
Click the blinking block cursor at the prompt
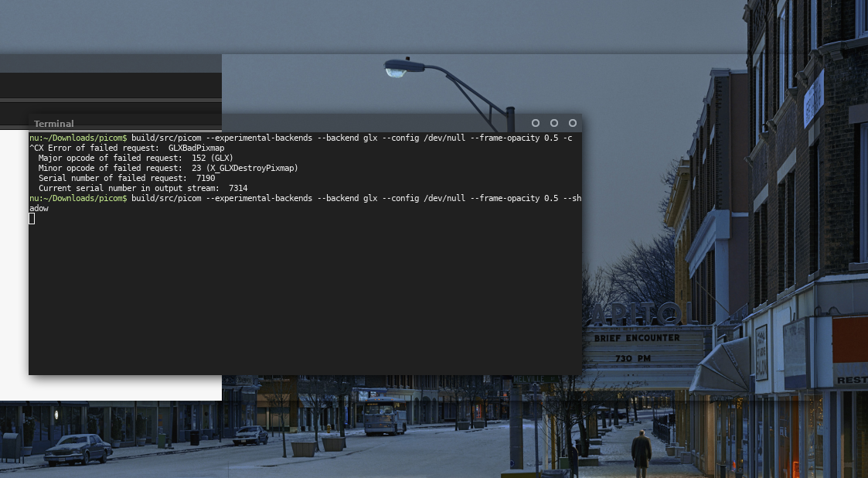[x=32, y=218]
